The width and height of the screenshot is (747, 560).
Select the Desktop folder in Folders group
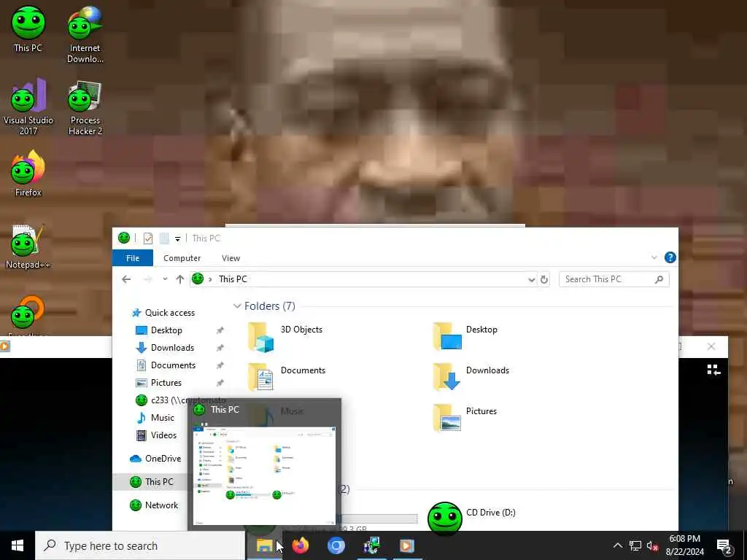click(x=465, y=337)
